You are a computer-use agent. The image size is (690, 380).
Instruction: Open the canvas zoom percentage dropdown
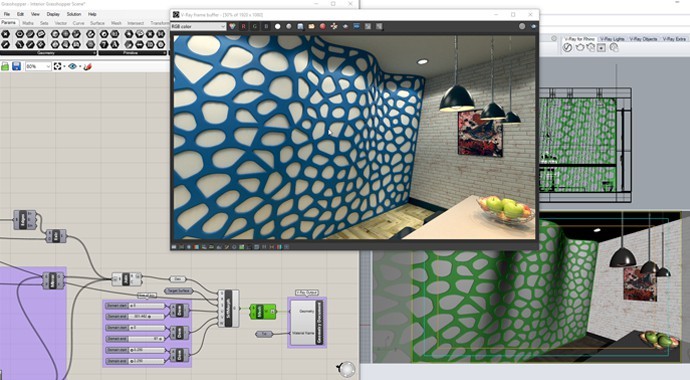click(x=38, y=66)
